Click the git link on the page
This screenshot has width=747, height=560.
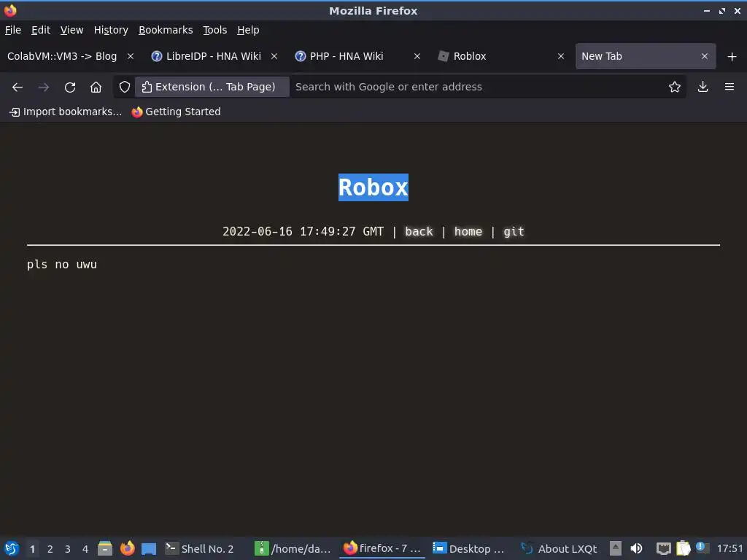tap(514, 231)
